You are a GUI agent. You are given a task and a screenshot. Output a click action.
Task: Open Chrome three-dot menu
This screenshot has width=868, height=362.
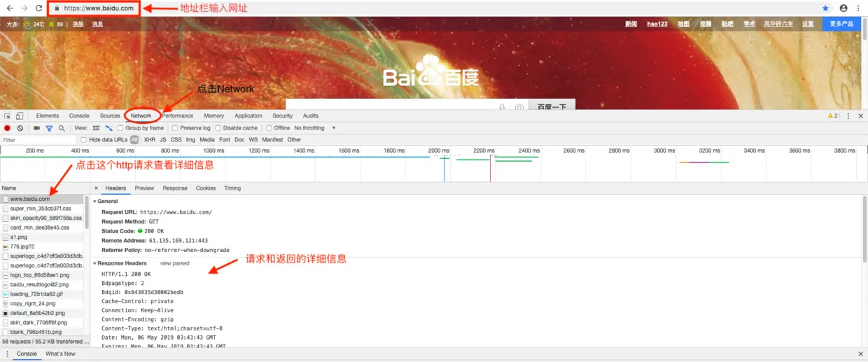tap(858, 8)
